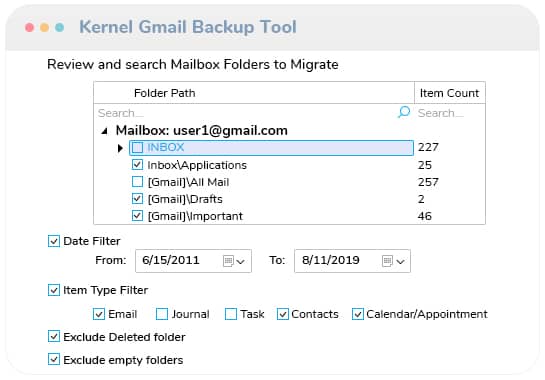Click item count 227 for INBOX

428,147
